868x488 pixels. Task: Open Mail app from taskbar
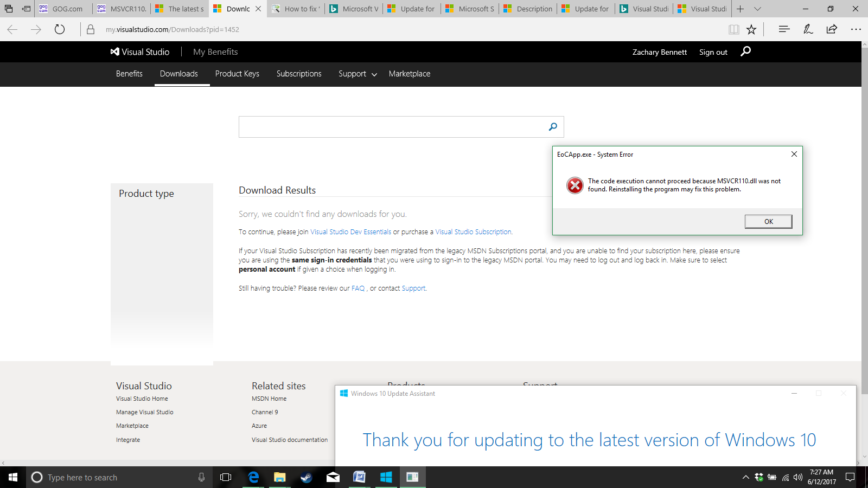coord(333,477)
